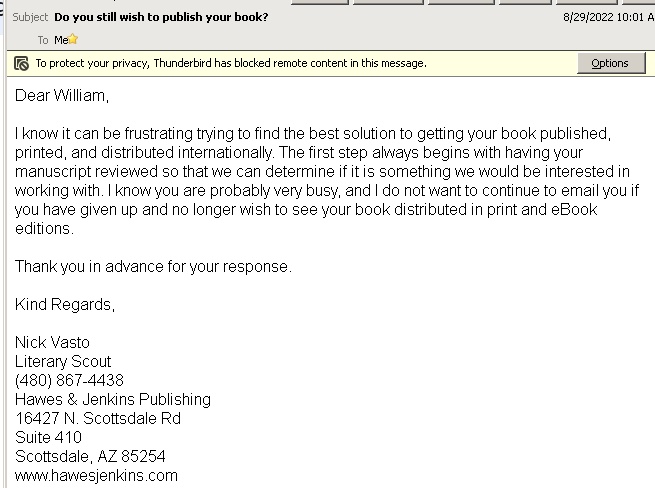655x488 pixels.
Task: Click the Scottsdale, AZ 85254 line
Action: pos(90,457)
